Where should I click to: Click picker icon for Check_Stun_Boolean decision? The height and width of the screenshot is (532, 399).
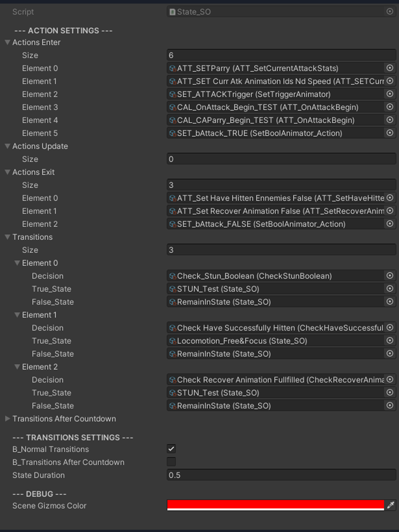[390, 276]
